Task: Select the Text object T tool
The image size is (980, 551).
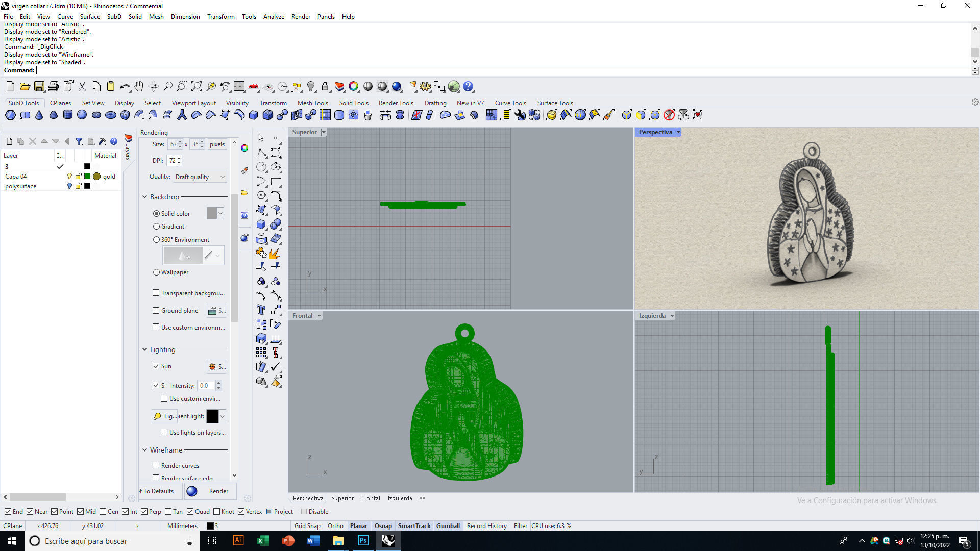Action: (x=261, y=310)
